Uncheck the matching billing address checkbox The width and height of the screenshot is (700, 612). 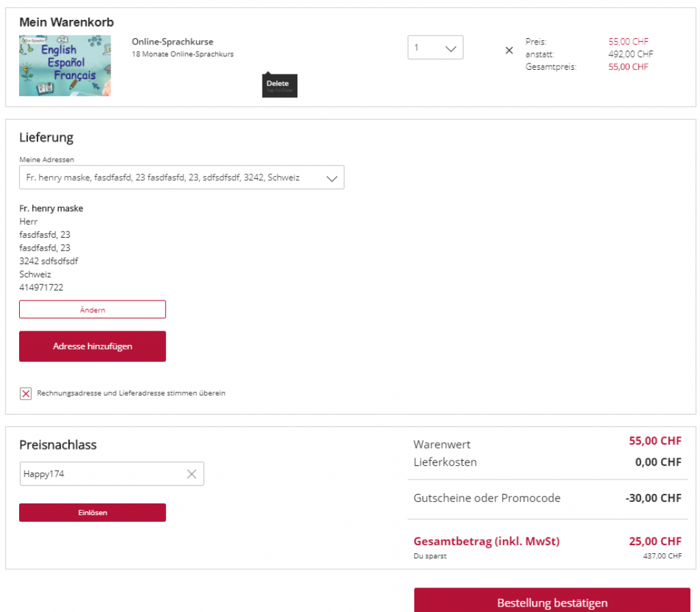tap(26, 393)
